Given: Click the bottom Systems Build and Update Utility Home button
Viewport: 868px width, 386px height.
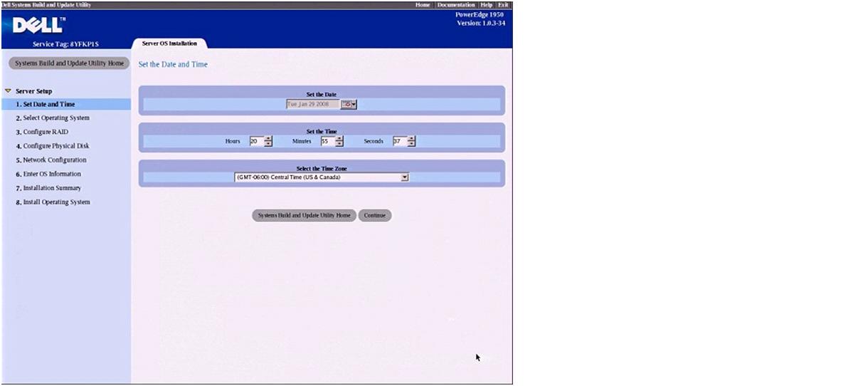Looking at the screenshot, I should point(304,215).
